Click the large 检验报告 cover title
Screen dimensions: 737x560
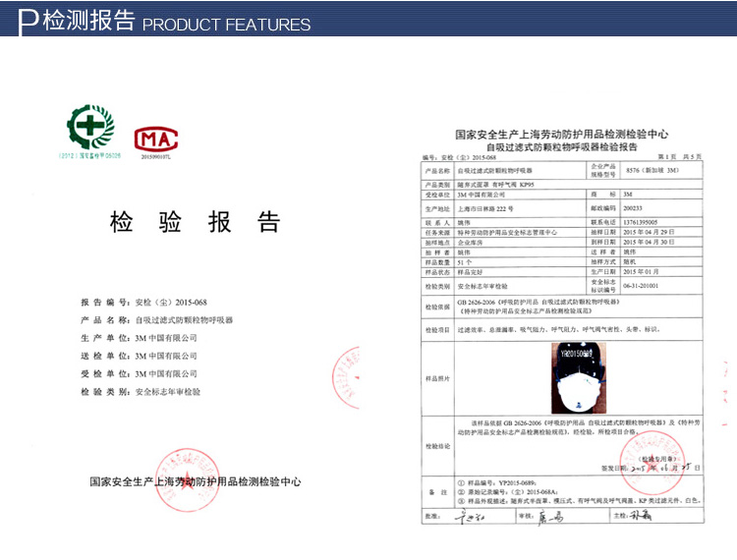click(195, 222)
